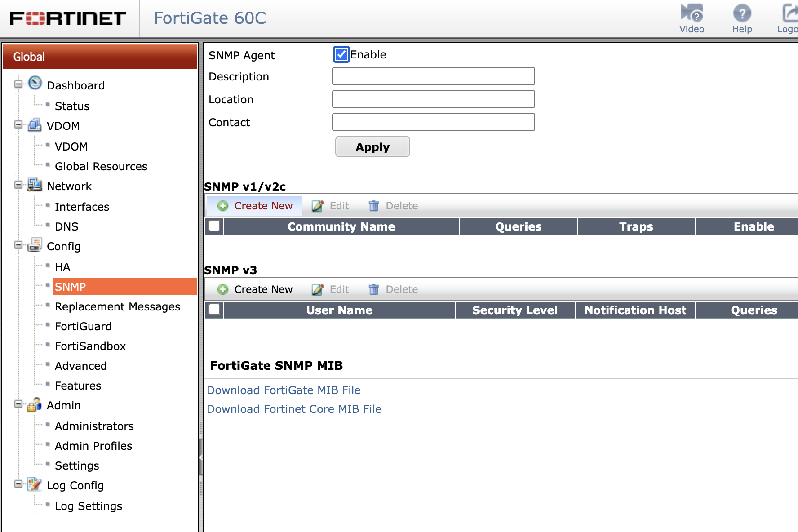Click green plus icon under SNMP v3
798x532 pixels.
tap(223, 289)
